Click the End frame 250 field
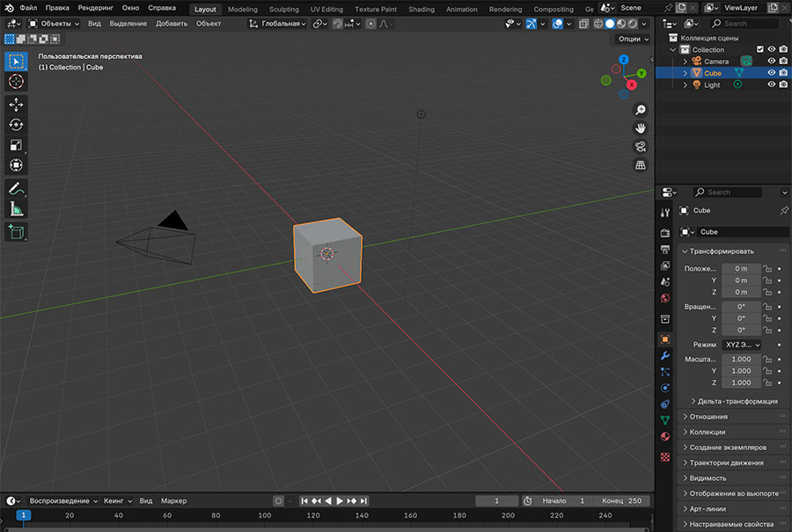 pos(621,500)
